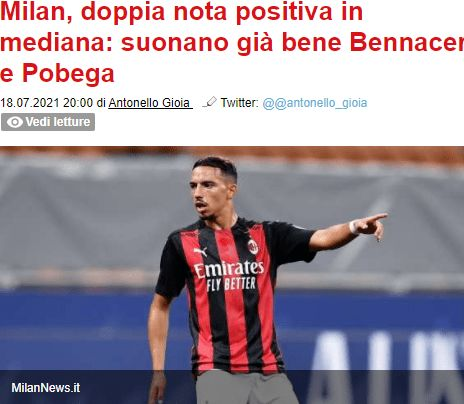
Task: Open author Antonello Gioia's page
Action: [x=150, y=103]
